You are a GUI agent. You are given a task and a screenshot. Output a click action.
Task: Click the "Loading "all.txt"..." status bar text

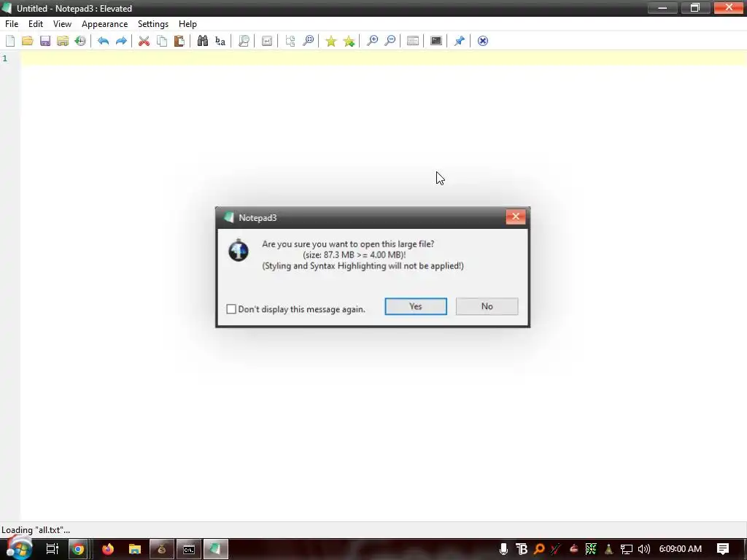pyautogui.click(x=36, y=530)
